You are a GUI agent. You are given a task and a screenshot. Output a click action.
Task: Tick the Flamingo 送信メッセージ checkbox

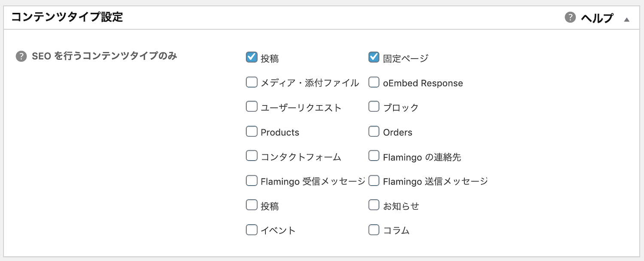click(x=374, y=181)
